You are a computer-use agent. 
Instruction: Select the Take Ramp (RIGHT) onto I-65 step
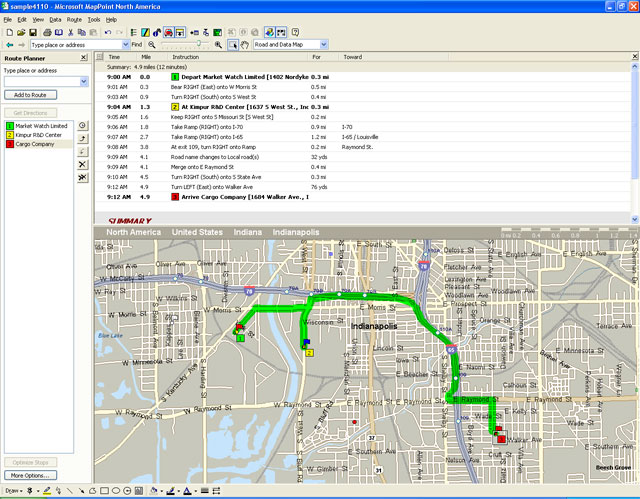[x=363, y=137]
